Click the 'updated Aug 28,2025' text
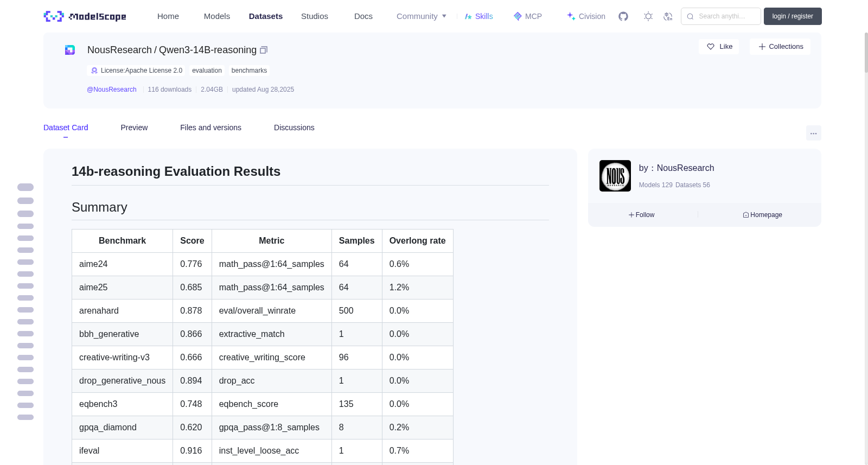Image resolution: width=868 pixels, height=465 pixels. coord(263,90)
